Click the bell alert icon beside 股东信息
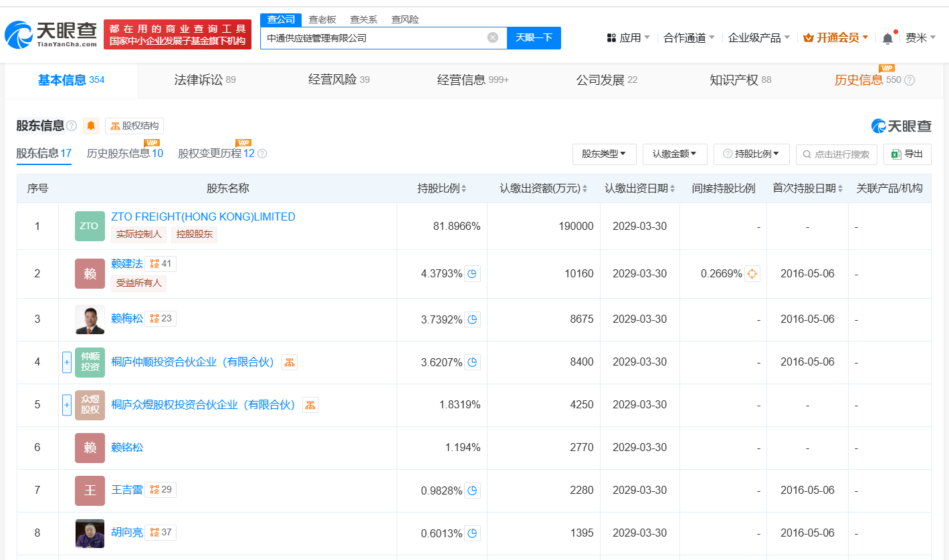The height and width of the screenshot is (560, 949). pyautogui.click(x=91, y=126)
